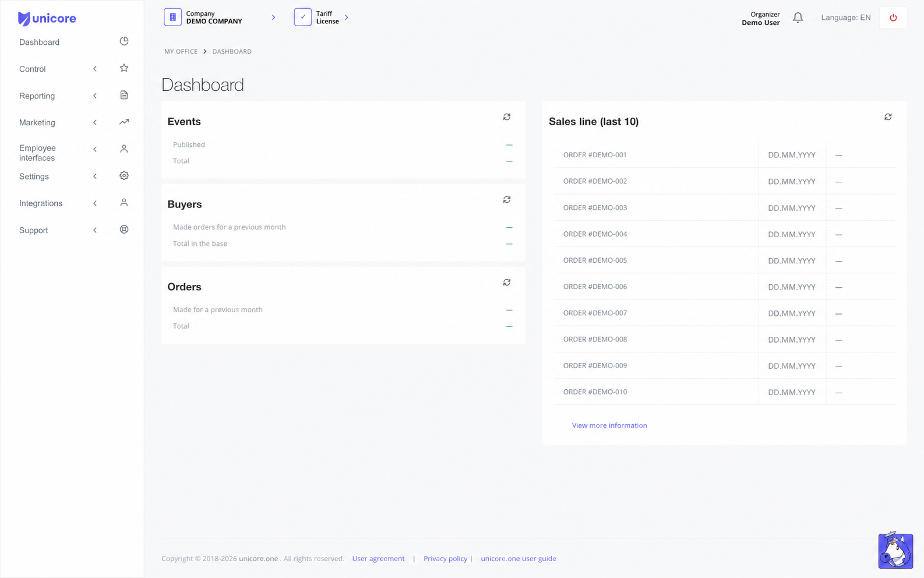Open the Tariff License arrow
This screenshot has height=578, width=924.
coord(347,17)
